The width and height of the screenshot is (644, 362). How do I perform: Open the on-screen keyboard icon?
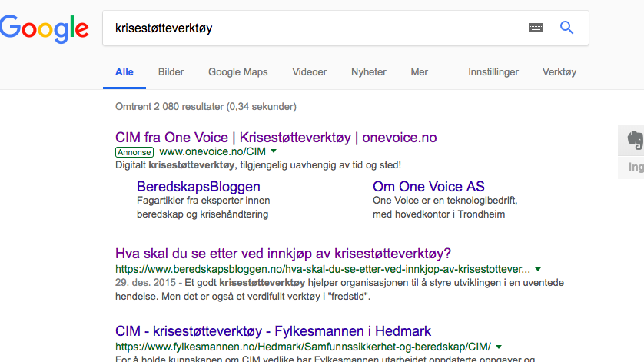pyautogui.click(x=536, y=28)
